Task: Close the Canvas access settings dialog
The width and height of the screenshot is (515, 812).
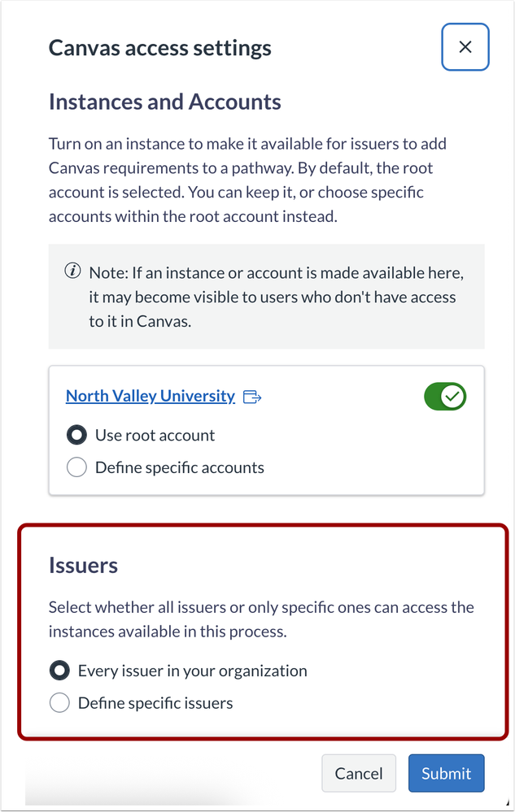Action: coord(465,46)
